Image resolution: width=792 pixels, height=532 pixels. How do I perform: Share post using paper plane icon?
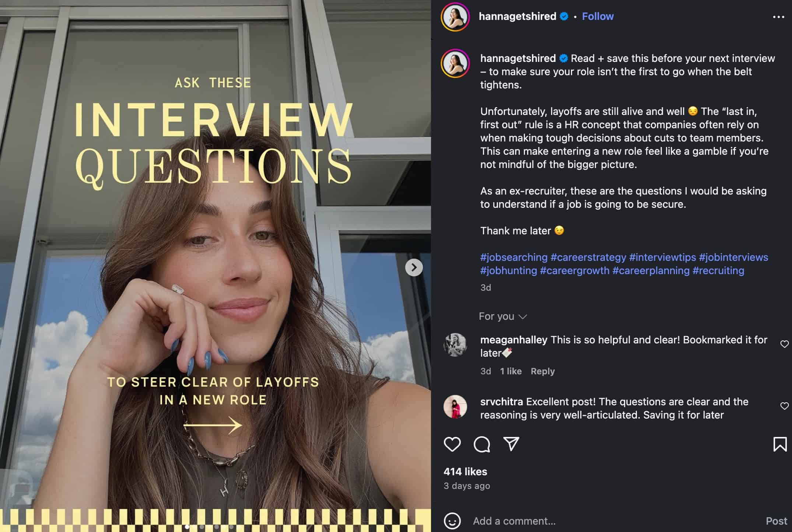tap(511, 444)
